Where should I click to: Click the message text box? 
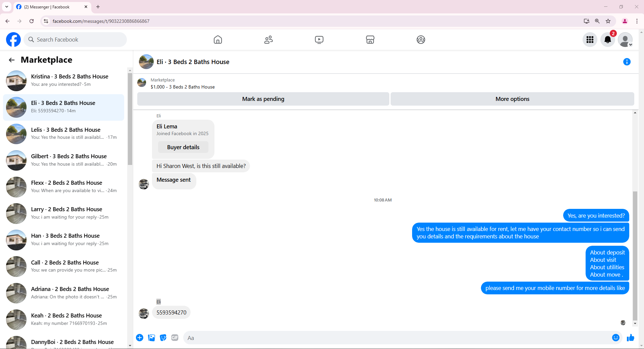tap(398, 338)
